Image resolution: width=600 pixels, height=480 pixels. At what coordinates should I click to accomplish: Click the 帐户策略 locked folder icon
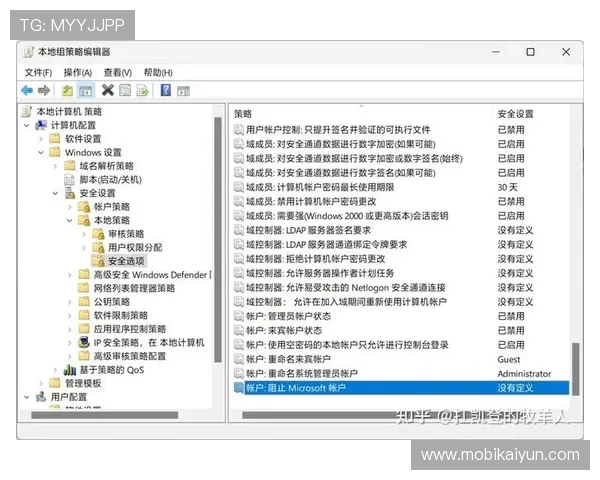(x=84, y=207)
